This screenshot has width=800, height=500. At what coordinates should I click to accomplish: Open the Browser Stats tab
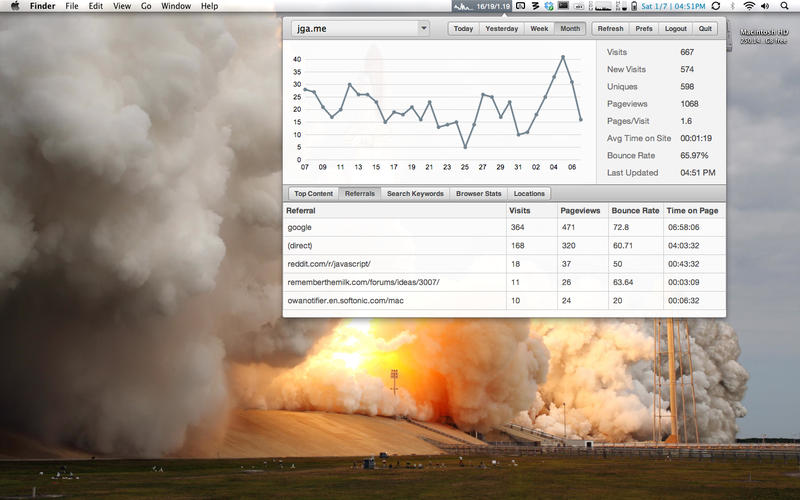click(479, 193)
